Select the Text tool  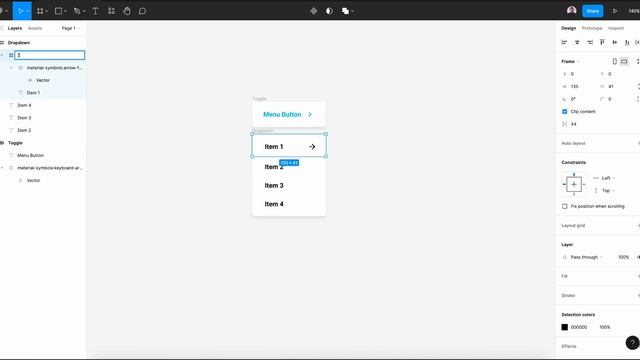point(95,11)
